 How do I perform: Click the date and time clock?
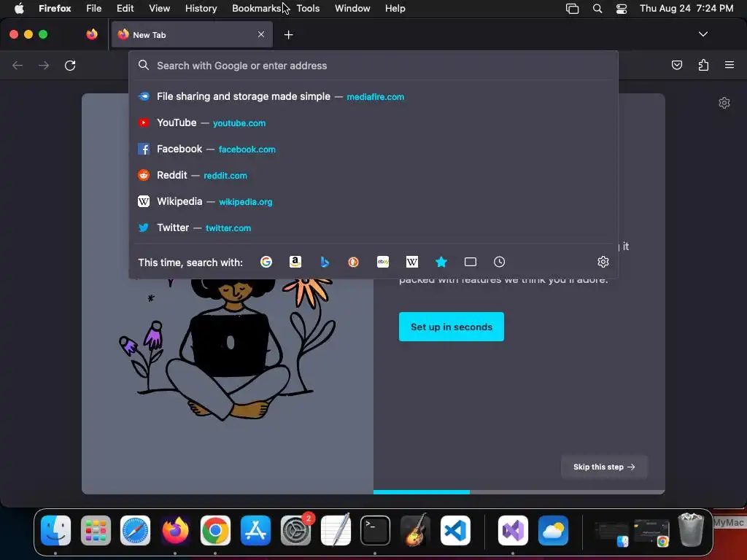(686, 8)
